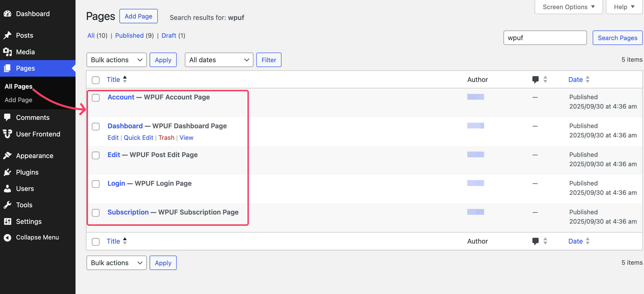Click the User Frontend plugin icon
644x294 pixels.
[x=7, y=134]
